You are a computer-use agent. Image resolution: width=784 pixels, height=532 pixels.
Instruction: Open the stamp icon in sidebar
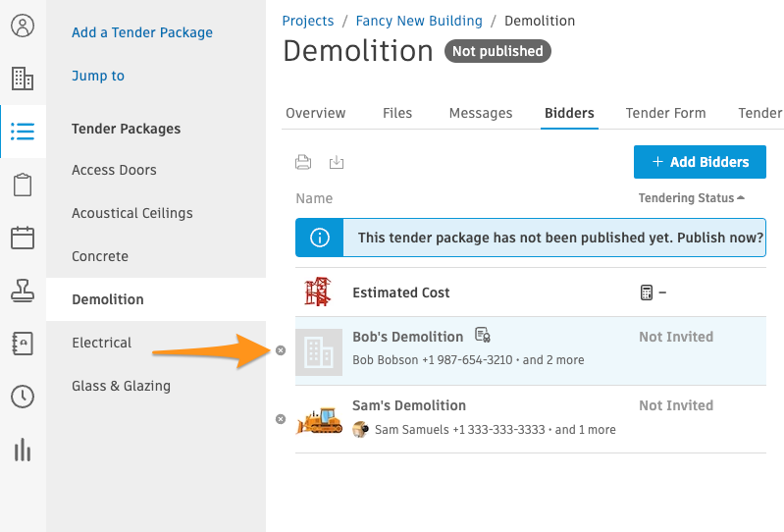pos(23,291)
